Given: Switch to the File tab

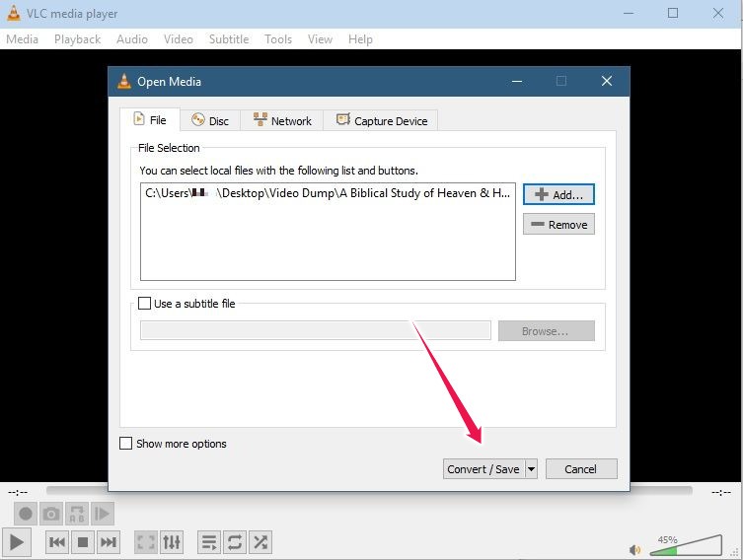Looking at the screenshot, I should click(x=150, y=120).
